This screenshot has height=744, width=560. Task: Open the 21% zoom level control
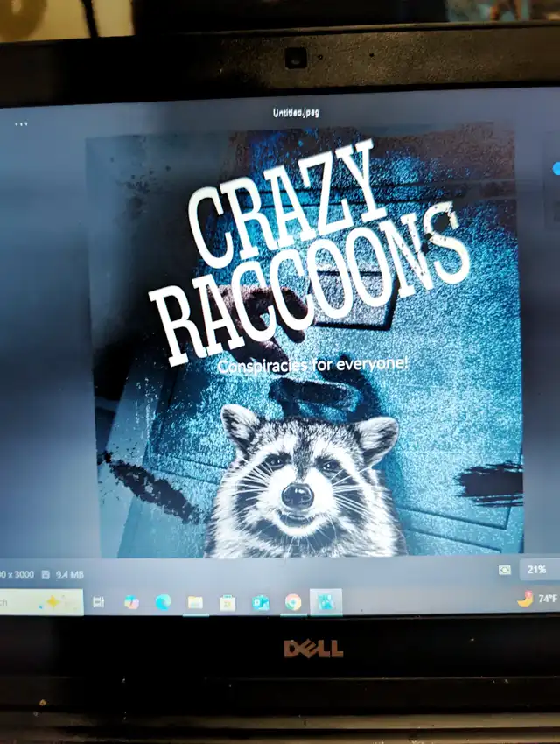pyautogui.click(x=536, y=570)
